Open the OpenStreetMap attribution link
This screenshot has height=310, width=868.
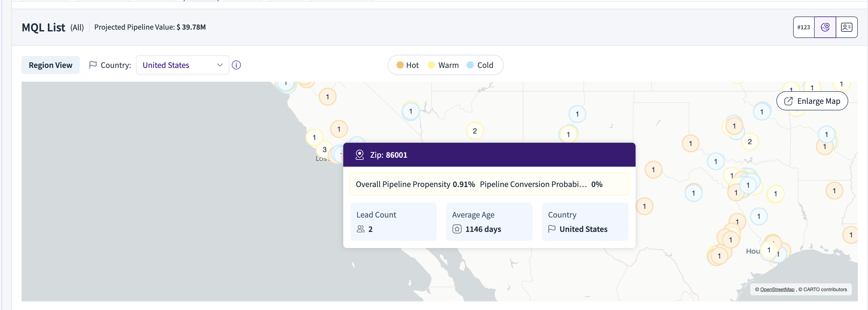777,289
